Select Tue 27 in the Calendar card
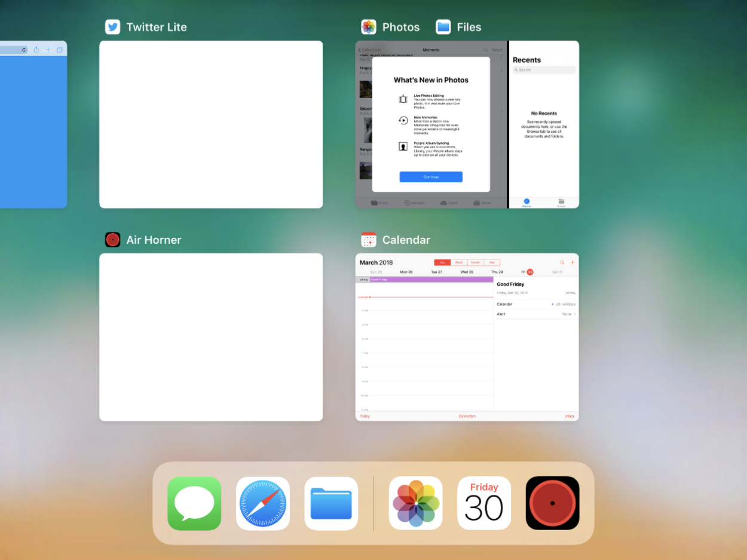747x560 pixels. point(437,272)
